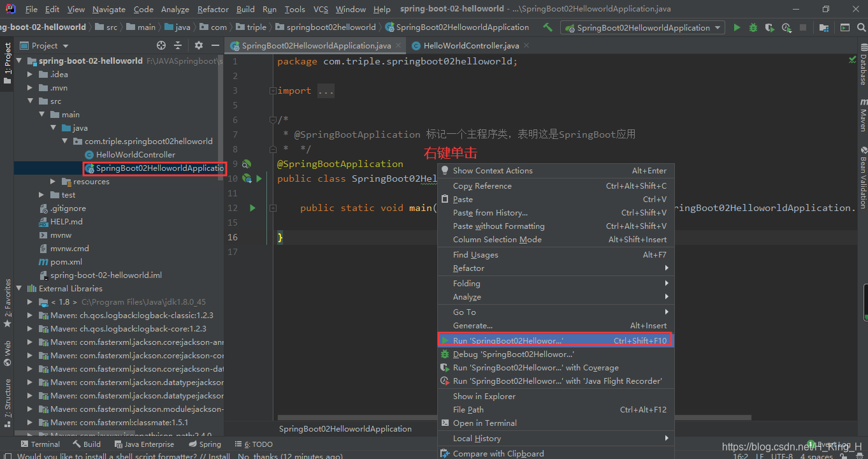Open the Navigate menu

[x=109, y=9]
